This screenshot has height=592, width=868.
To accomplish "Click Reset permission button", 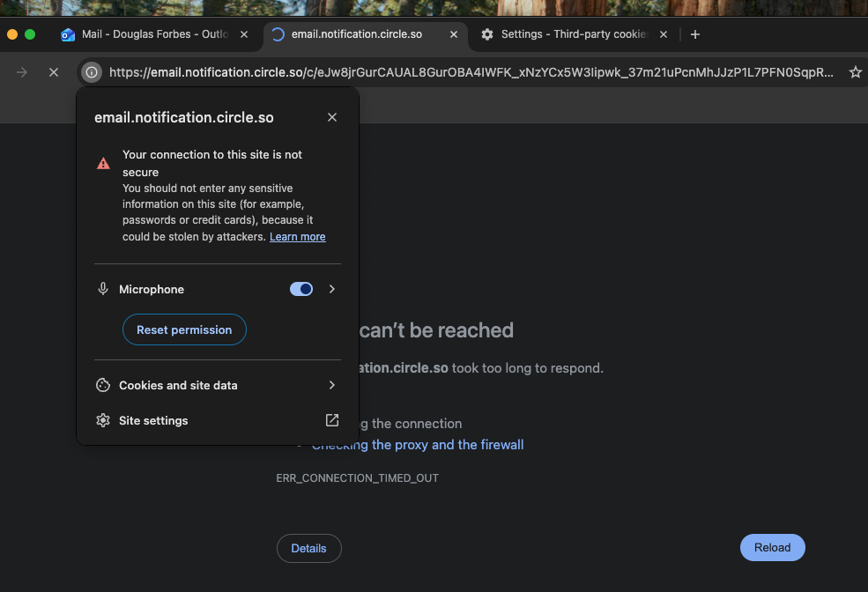I will tap(184, 329).
